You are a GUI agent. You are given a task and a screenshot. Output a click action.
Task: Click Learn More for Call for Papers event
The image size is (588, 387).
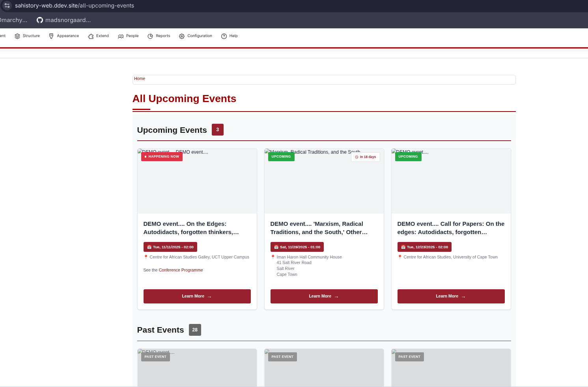451,296
